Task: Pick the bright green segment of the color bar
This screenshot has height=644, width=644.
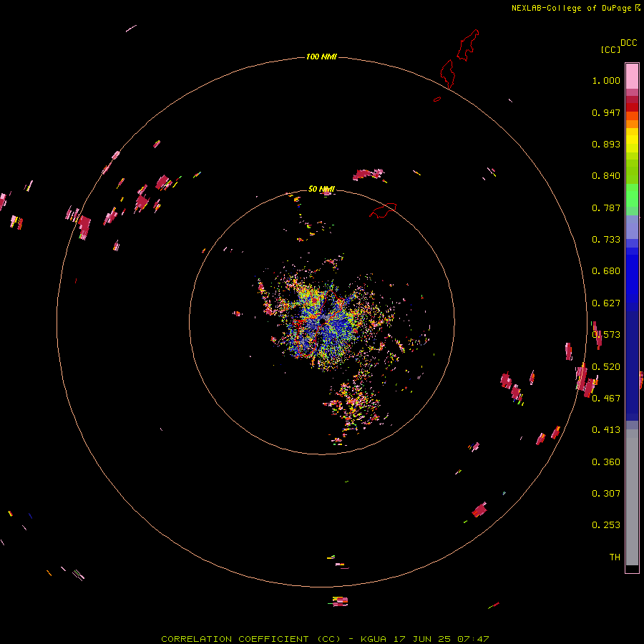Action: (632, 195)
